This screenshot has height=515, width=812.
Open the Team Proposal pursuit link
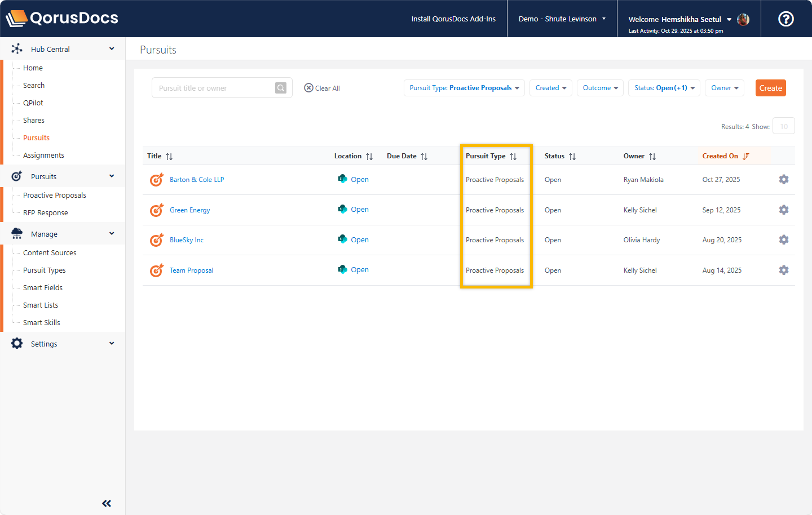[191, 270]
